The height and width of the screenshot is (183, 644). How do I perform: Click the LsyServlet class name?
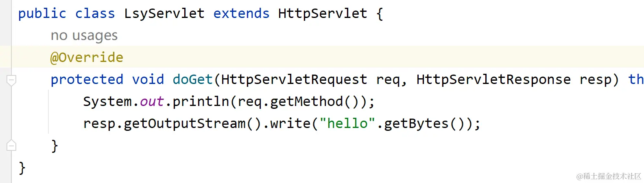pos(164,13)
